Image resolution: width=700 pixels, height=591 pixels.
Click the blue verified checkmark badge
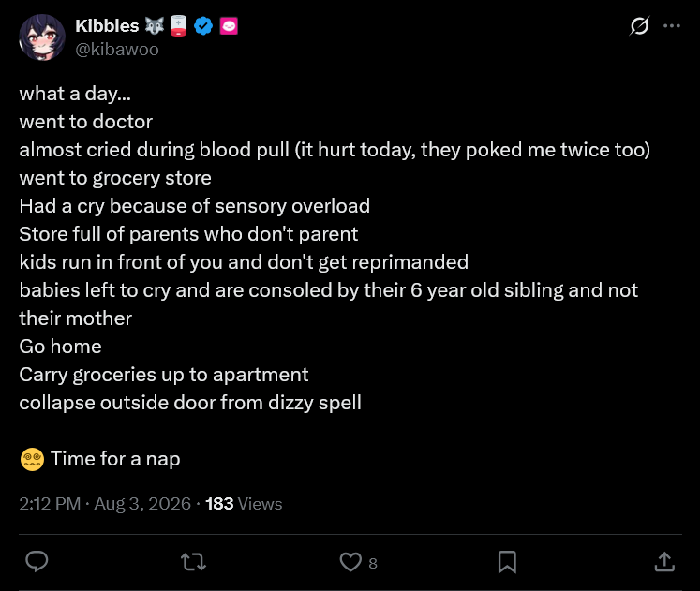pyautogui.click(x=203, y=26)
